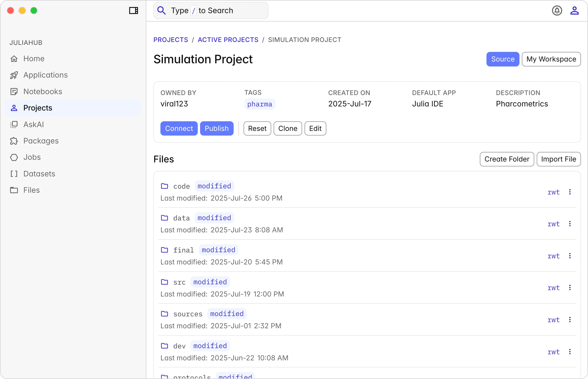
Task: Open the three-dot menu for code folder
Action: point(570,192)
